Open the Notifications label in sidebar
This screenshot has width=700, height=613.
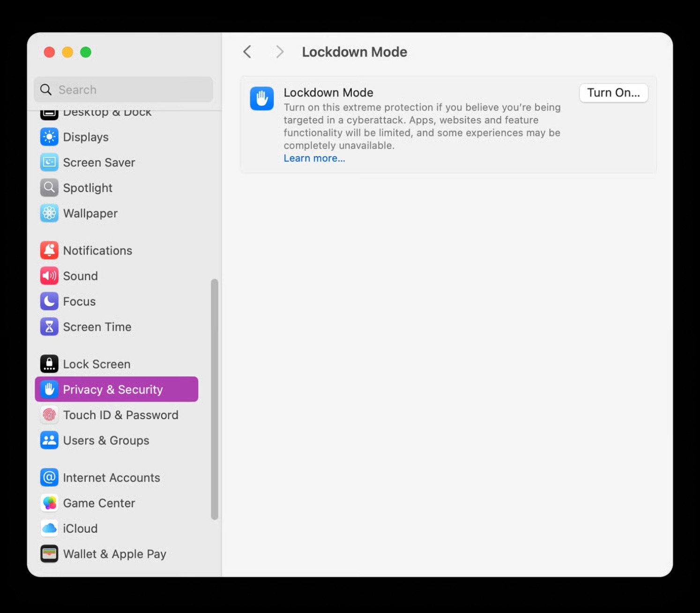(x=97, y=250)
